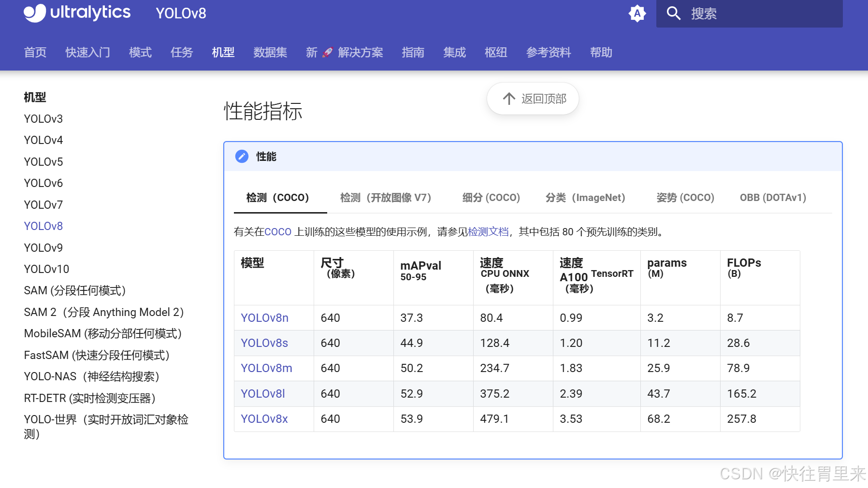Click the YOLOv8 title in the header
Screen dimensions: 868x488
tap(181, 14)
